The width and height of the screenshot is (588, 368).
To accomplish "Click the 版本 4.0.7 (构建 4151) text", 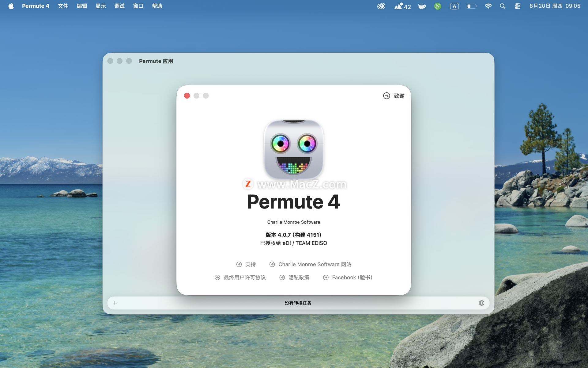I will (294, 235).
